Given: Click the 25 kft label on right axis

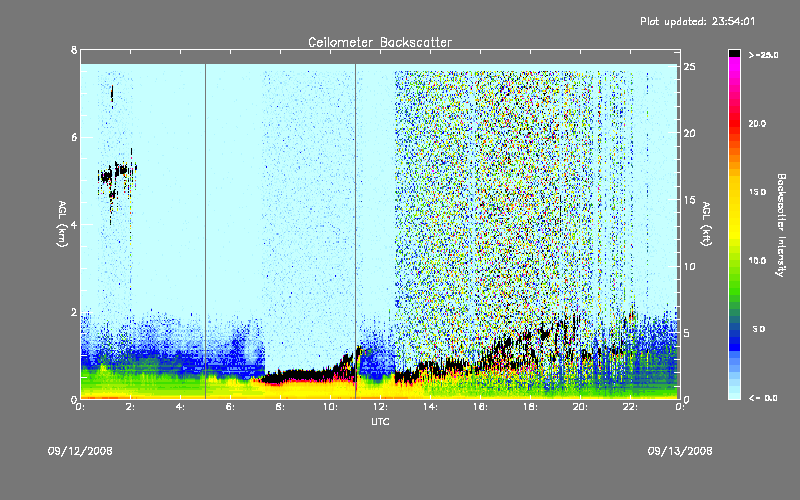Looking at the screenshot, I should click(x=689, y=67).
